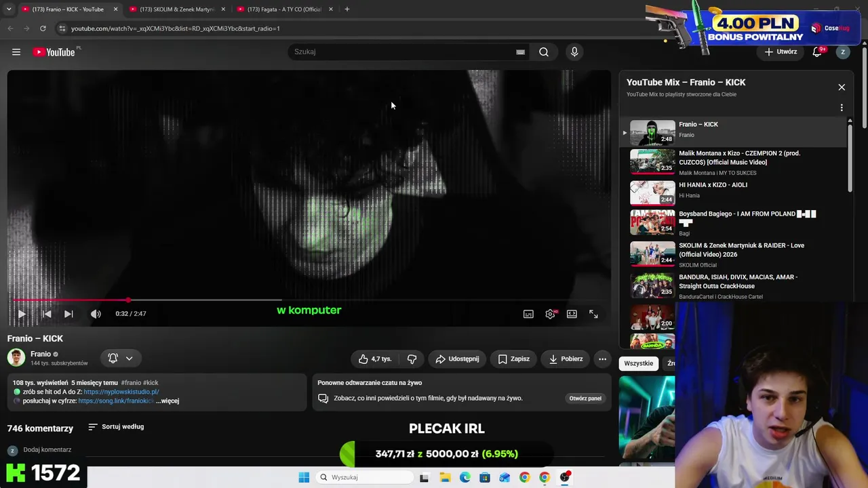Launch Microsoft Edge from the taskbar
868x488 pixels.
coord(465,477)
